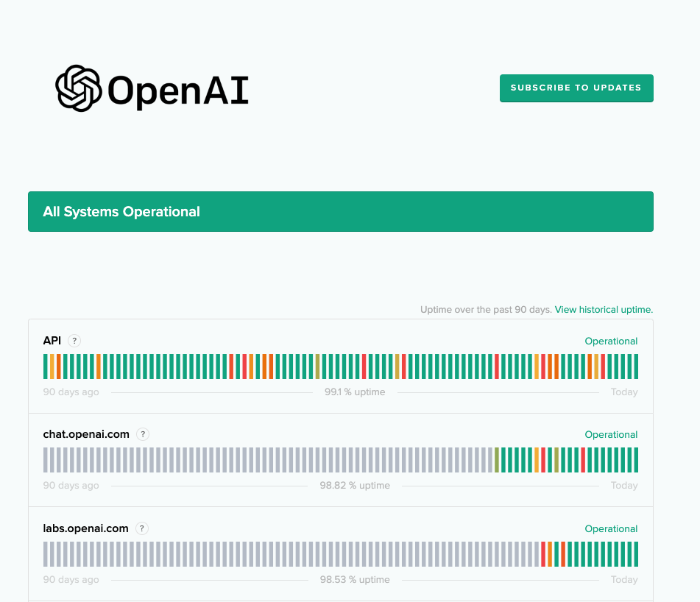Select leftmost gray bar in chat.openai.com chart

pyautogui.click(x=46, y=460)
